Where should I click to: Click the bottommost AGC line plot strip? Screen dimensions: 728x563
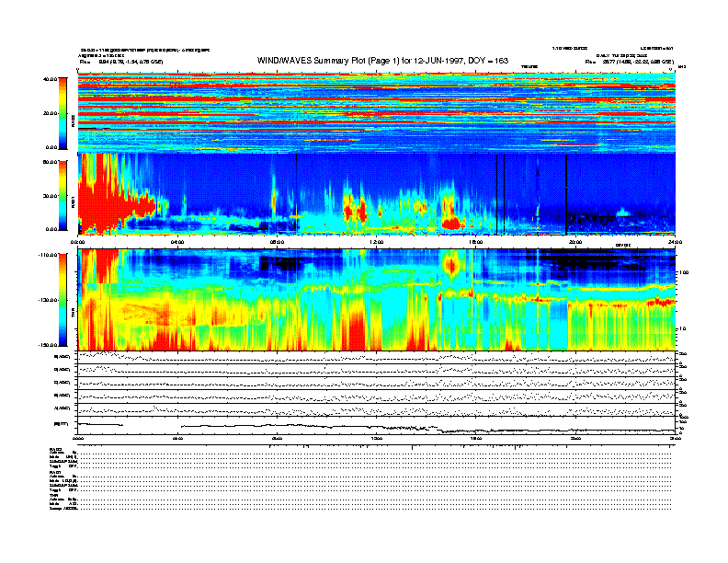click(x=377, y=409)
